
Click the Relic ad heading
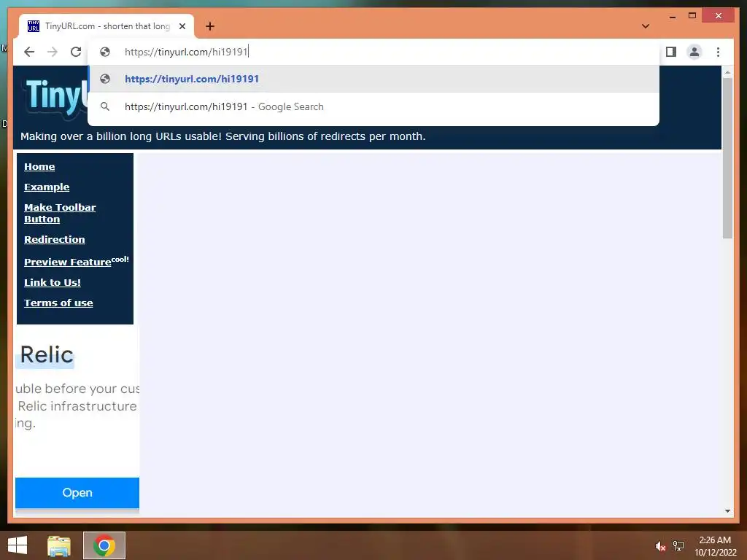(47, 355)
